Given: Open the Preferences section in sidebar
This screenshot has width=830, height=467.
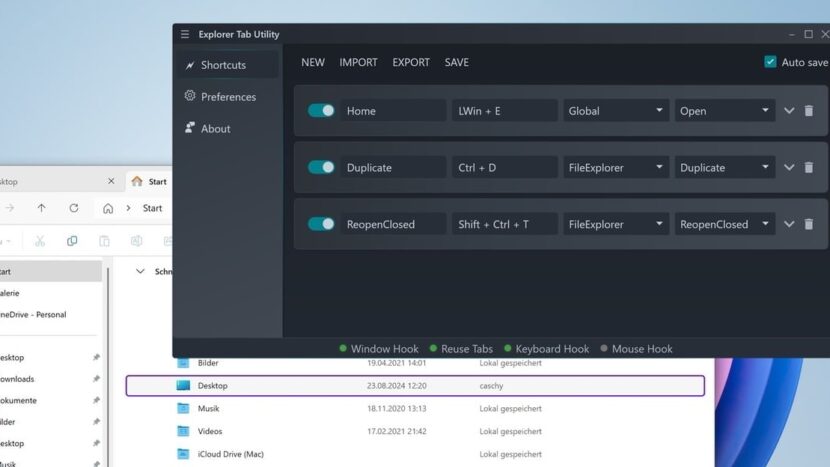Looking at the screenshot, I should coord(227,97).
